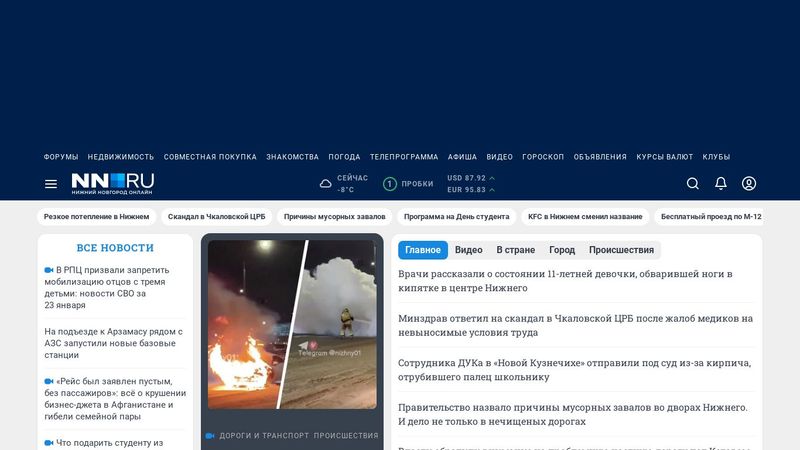Select the 'Программа на День студента' chip
800x450 pixels.
tap(457, 217)
